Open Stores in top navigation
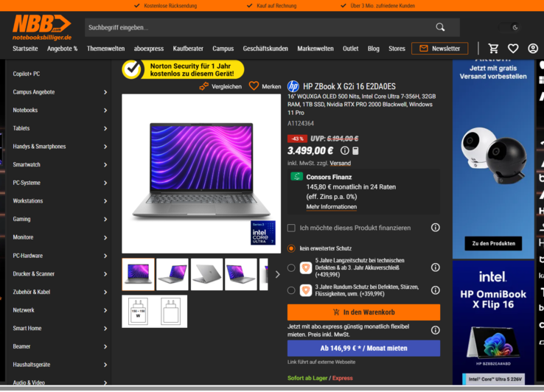544x392 pixels. coord(397,49)
